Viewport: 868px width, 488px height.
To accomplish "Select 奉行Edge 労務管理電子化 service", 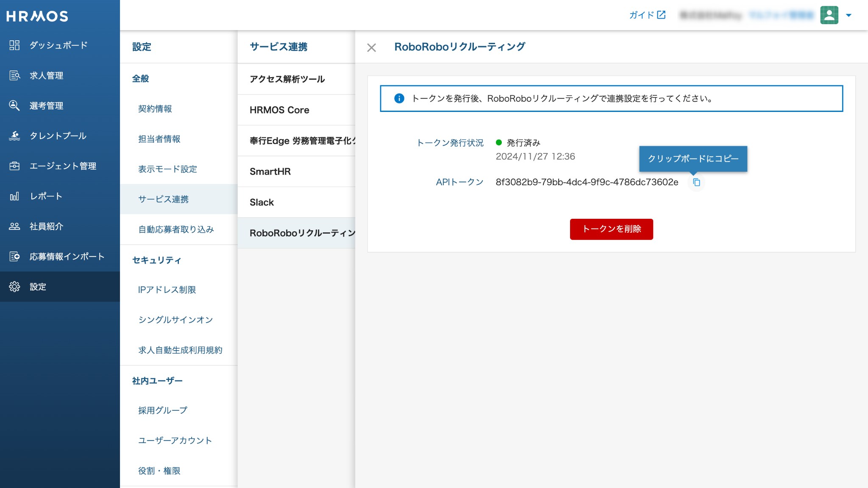I will click(296, 140).
